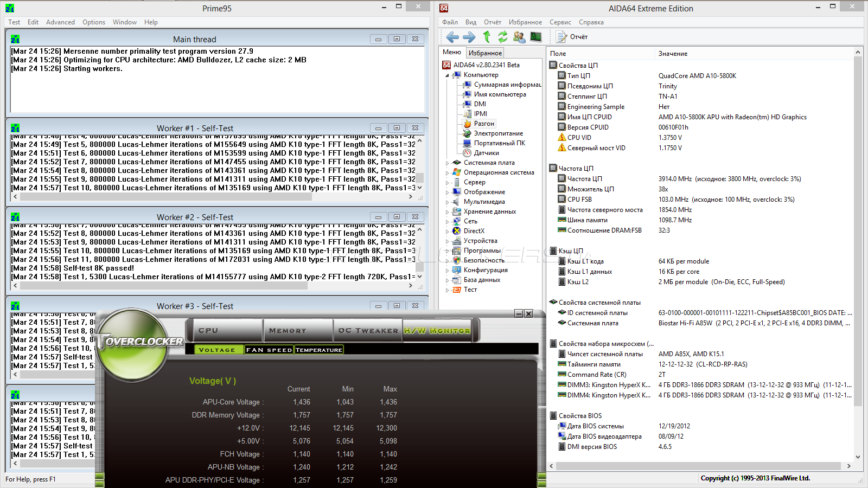Expand the Конфигурация tree node

(448, 271)
